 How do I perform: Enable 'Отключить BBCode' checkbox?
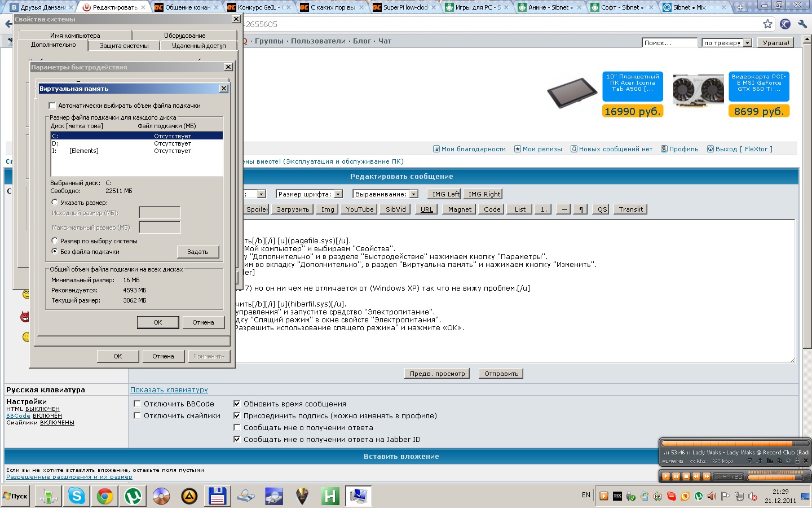click(x=136, y=404)
